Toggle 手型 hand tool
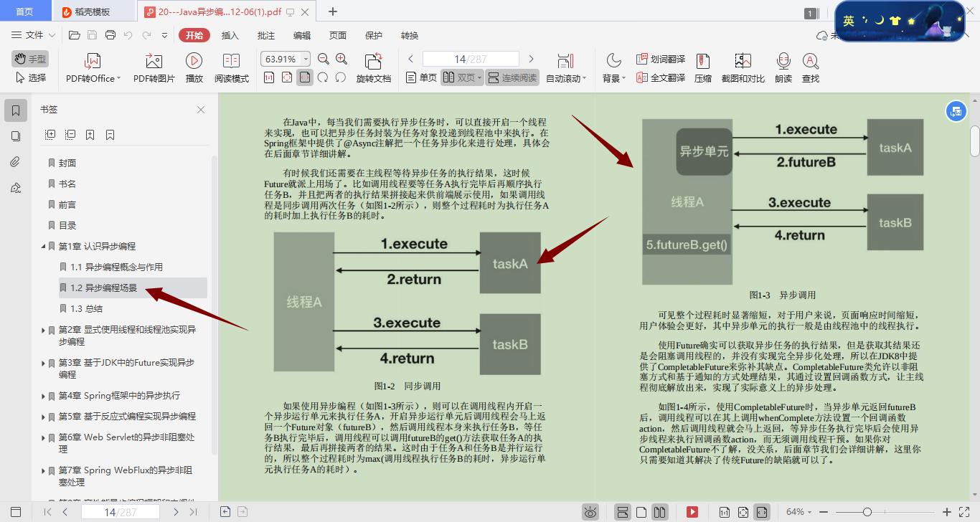The width and height of the screenshot is (980, 522). point(30,59)
